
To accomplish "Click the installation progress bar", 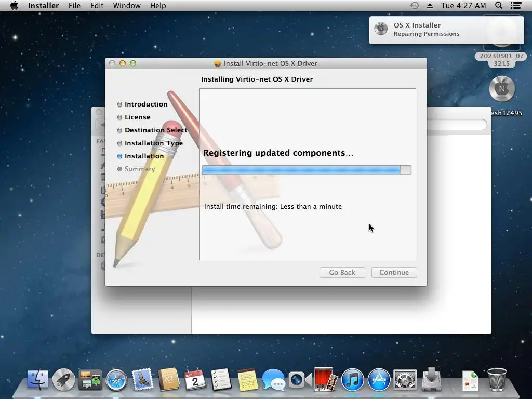I will point(307,170).
